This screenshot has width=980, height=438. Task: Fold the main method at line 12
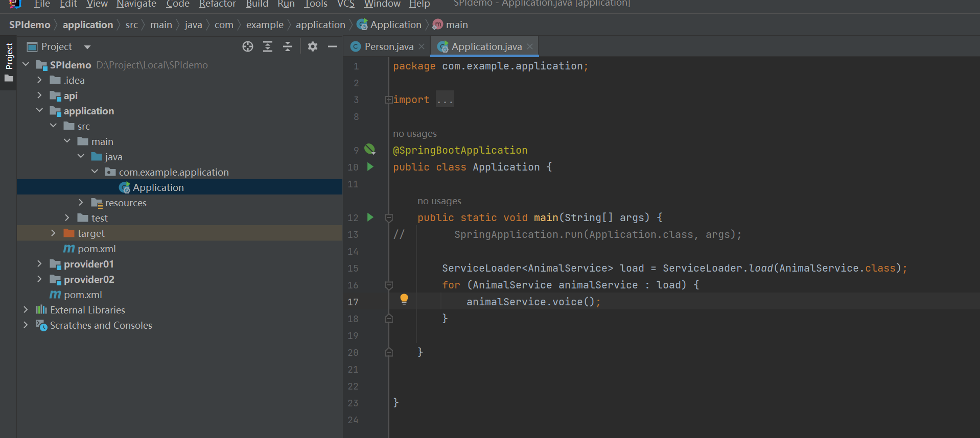389,218
